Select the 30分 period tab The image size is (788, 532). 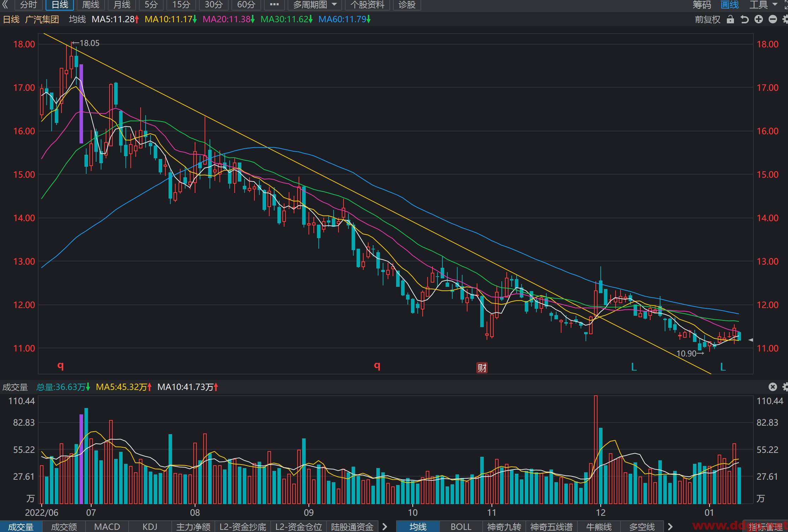point(213,5)
